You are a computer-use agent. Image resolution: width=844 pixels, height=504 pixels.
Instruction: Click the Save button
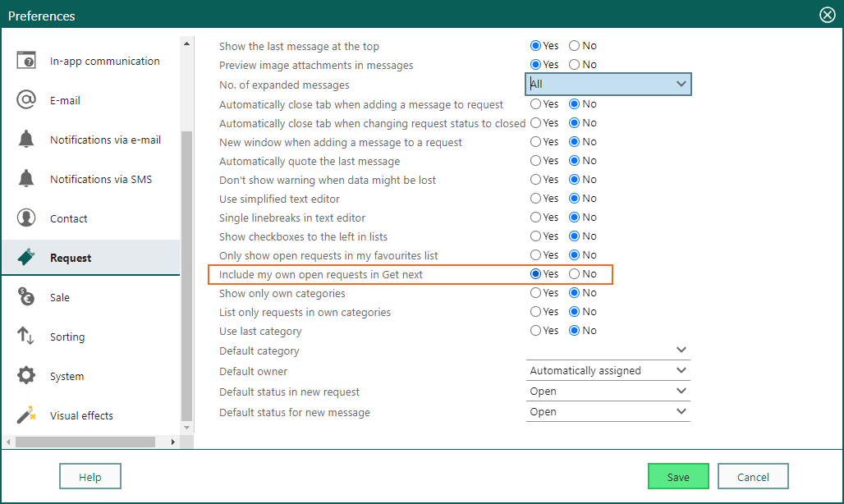678,477
